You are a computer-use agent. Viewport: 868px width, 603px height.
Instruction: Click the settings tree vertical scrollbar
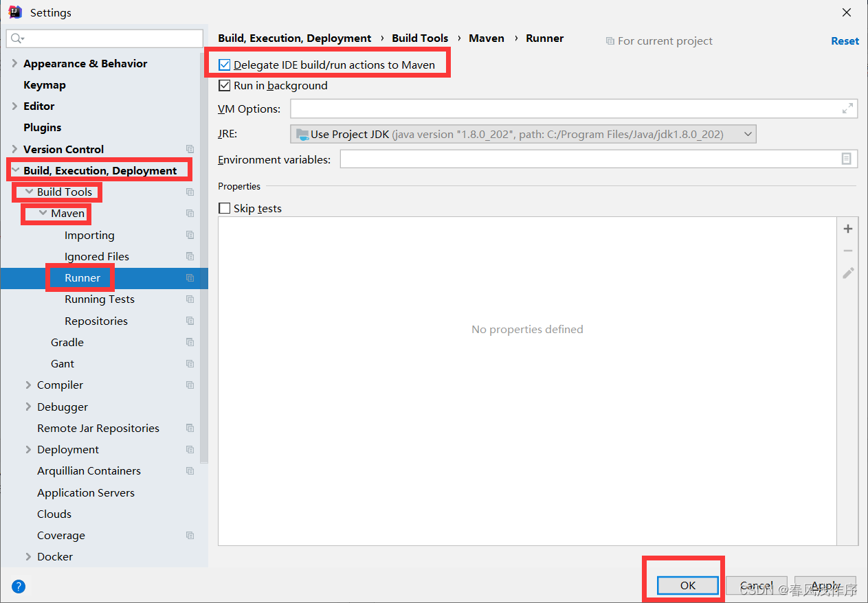tap(203, 258)
